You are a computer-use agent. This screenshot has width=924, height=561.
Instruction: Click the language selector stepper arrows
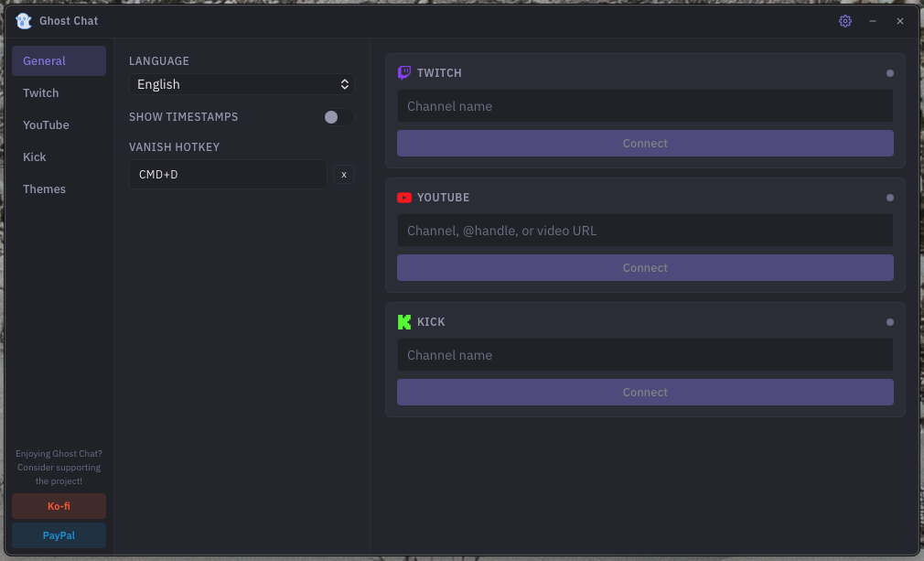click(344, 83)
